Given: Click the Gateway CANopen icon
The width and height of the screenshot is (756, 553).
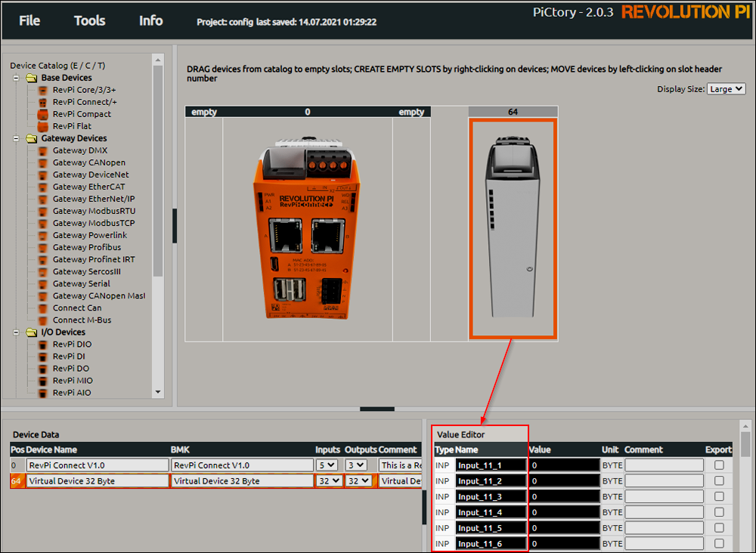Looking at the screenshot, I should (x=43, y=163).
